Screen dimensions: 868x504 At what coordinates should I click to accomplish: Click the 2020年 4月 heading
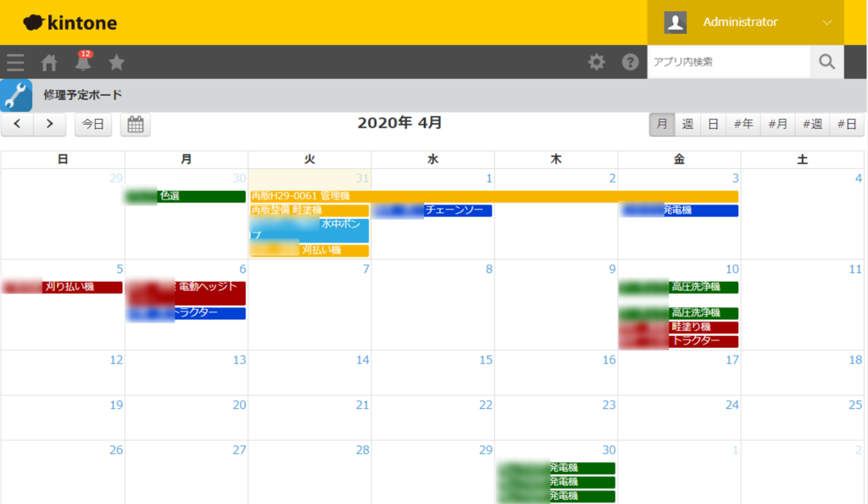[x=400, y=123]
